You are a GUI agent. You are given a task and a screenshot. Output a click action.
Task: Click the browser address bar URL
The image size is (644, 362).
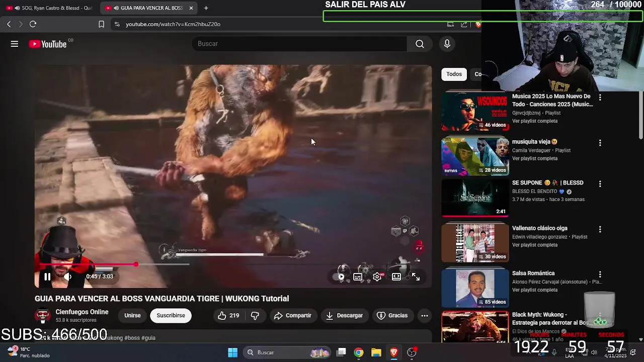(x=173, y=24)
